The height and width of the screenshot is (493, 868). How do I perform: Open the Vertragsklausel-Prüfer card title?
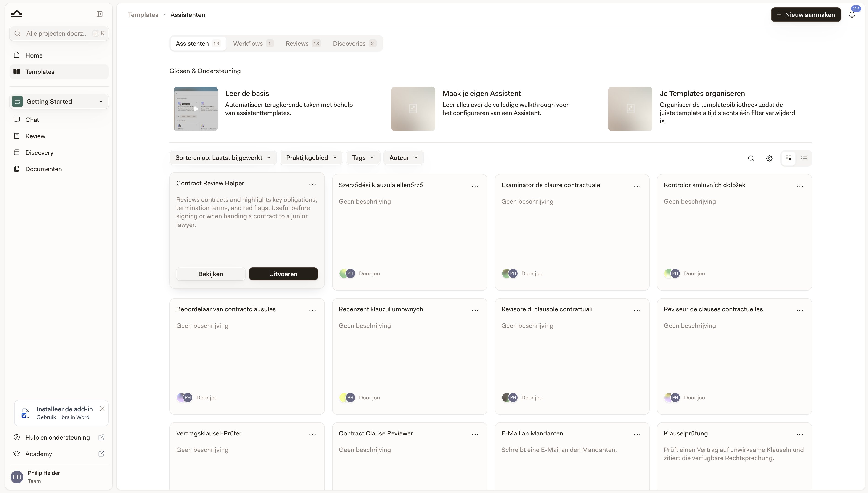point(209,433)
